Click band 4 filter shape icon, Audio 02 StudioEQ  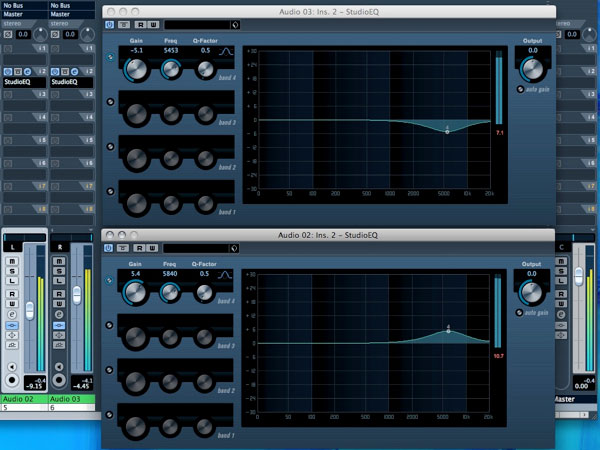pyautogui.click(x=225, y=274)
